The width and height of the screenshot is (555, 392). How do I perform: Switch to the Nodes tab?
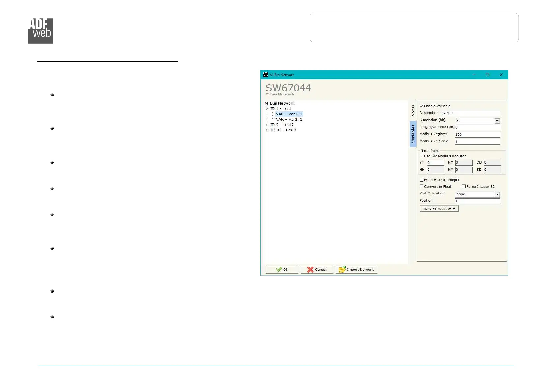coord(413,110)
